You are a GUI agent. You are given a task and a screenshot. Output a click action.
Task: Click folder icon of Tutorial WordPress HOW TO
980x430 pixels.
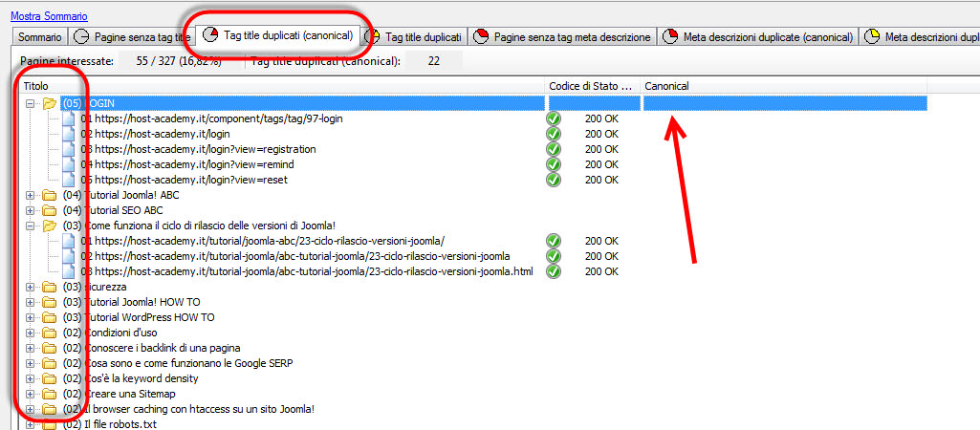[50, 317]
